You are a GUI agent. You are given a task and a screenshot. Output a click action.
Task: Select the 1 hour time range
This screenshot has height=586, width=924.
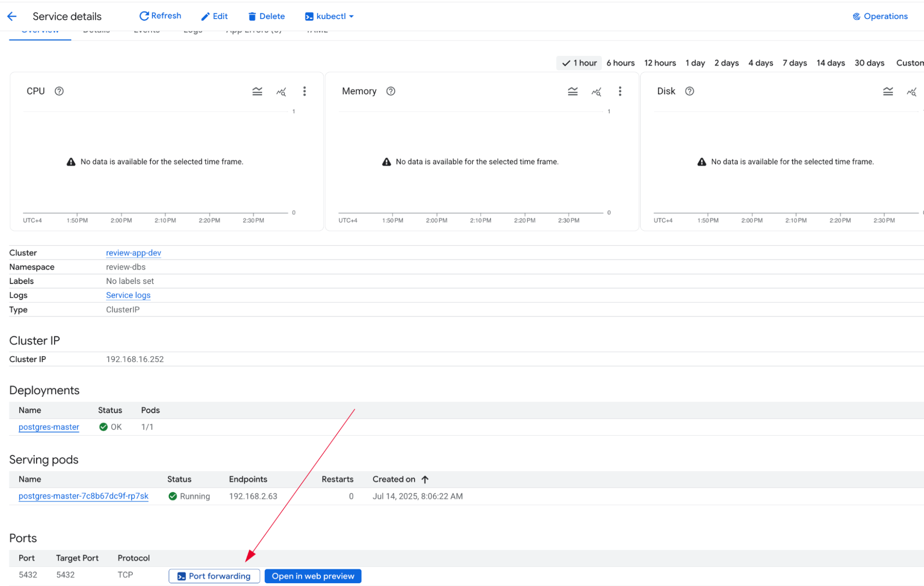(x=579, y=63)
